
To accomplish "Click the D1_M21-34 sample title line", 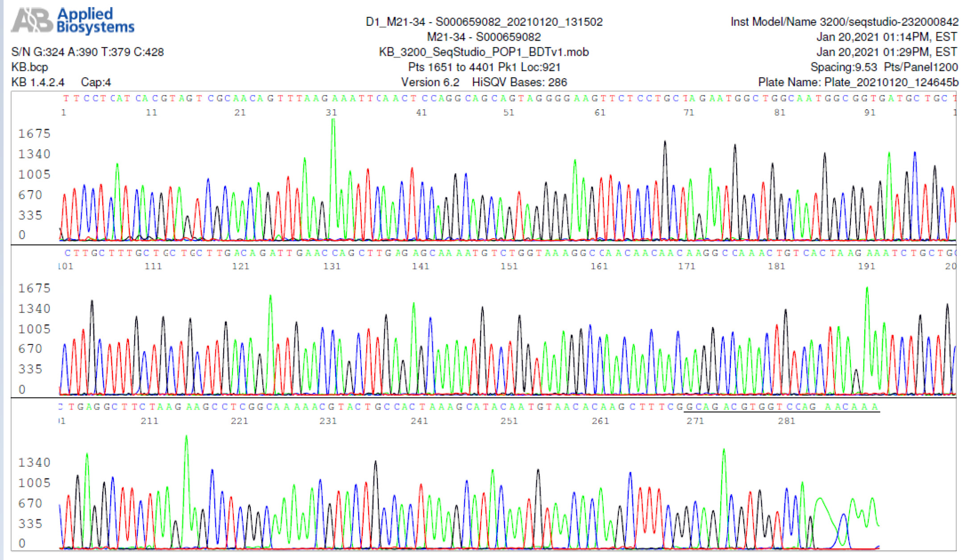I will click(x=484, y=22).
